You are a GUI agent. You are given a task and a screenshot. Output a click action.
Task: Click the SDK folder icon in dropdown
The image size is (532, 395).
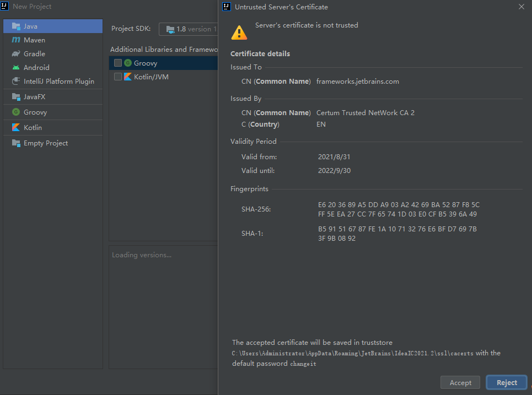click(170, 30)
